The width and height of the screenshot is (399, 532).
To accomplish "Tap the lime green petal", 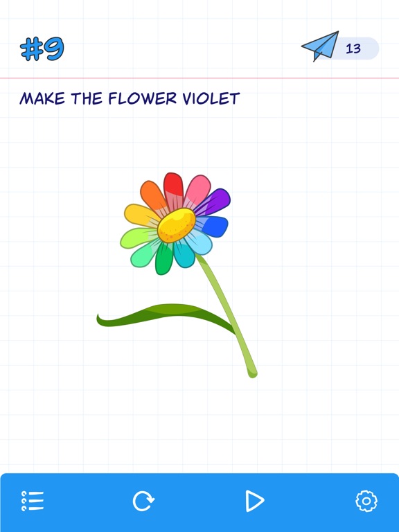I will pyautogui.click(x=139, y=238).
